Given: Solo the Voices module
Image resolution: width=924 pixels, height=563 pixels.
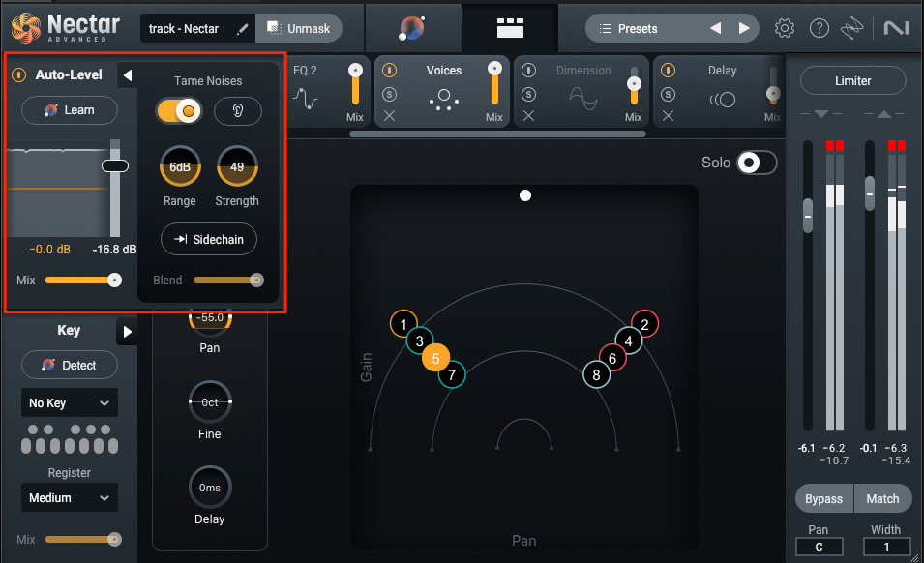Looking at the screenshot, I should point(390,94).
